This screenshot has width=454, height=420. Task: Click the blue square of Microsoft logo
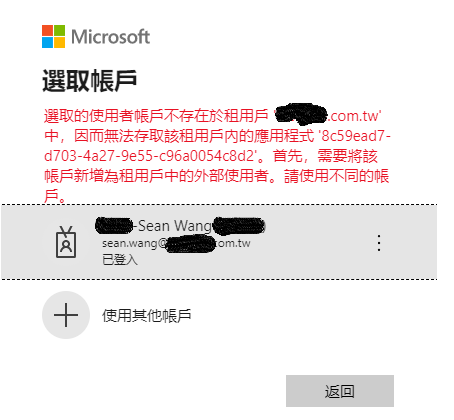(47, 43)
